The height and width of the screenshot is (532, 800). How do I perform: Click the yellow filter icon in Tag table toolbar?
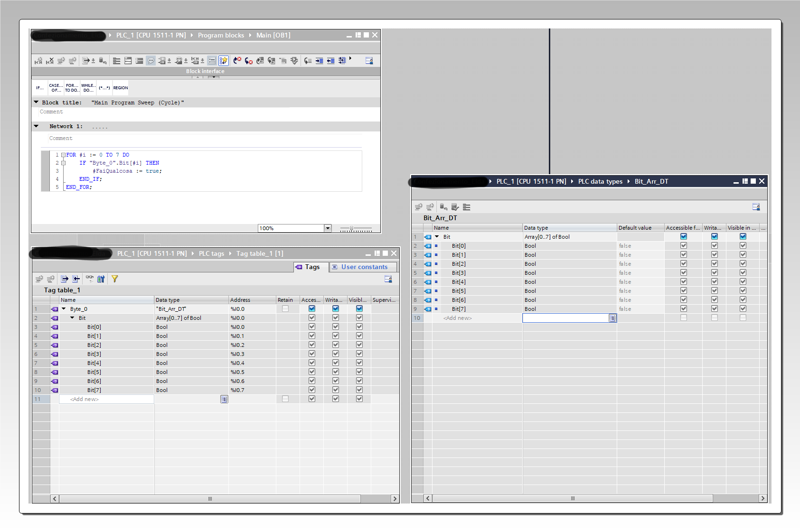point(114,279)
